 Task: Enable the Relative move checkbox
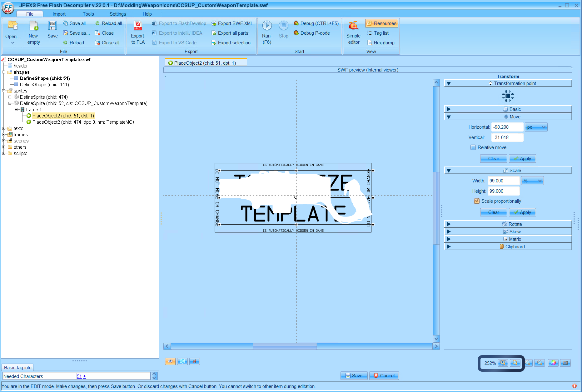click(x=473, y=147)
